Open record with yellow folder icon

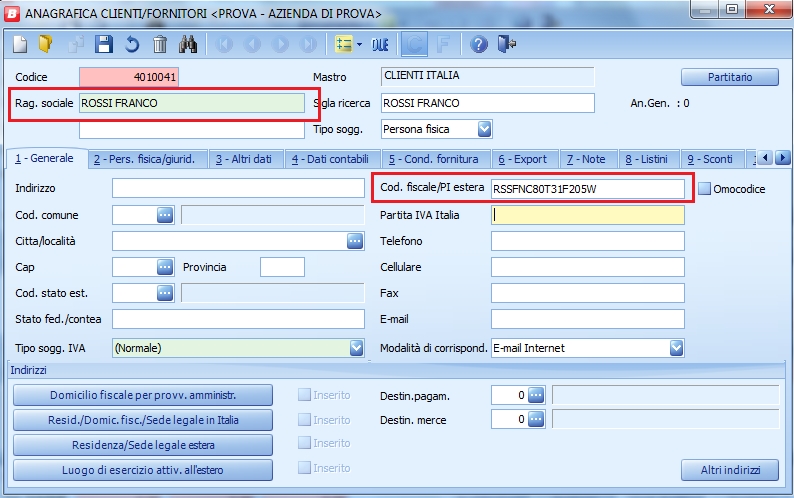46,45
